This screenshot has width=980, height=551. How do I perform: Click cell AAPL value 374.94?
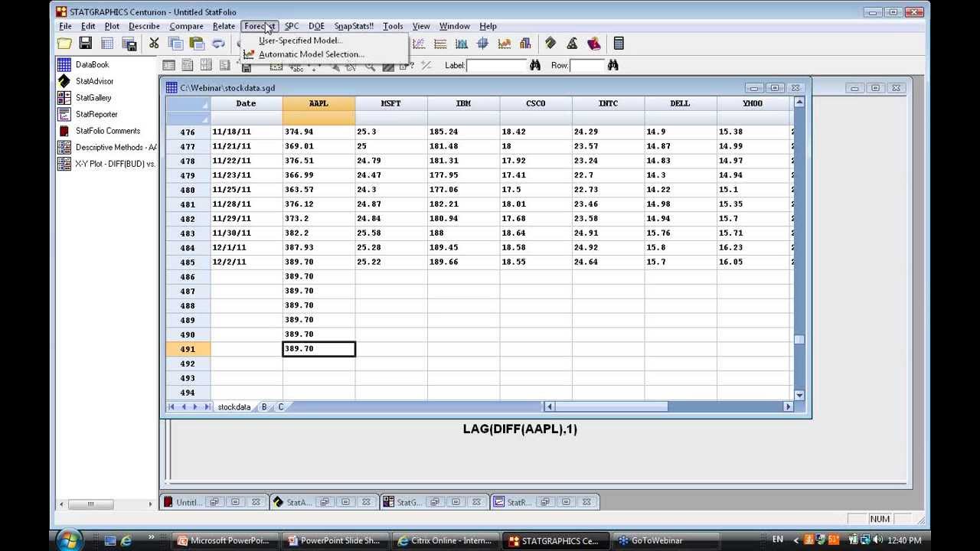point(318,132)
